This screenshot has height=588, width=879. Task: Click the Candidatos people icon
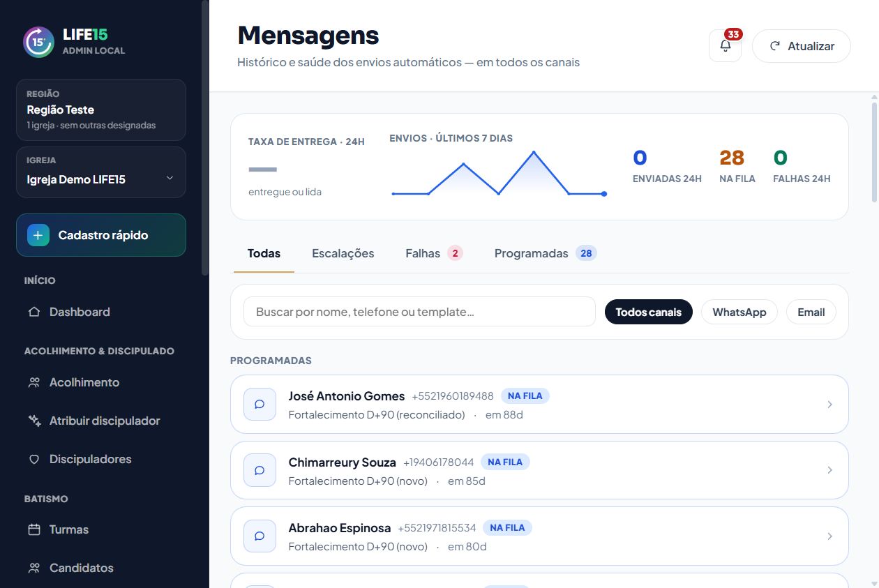pos(33,568)
